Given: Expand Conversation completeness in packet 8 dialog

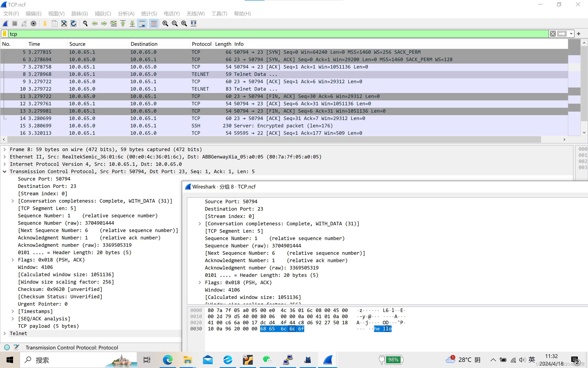Looking at the screenshot, I should [x=200, y=224].
